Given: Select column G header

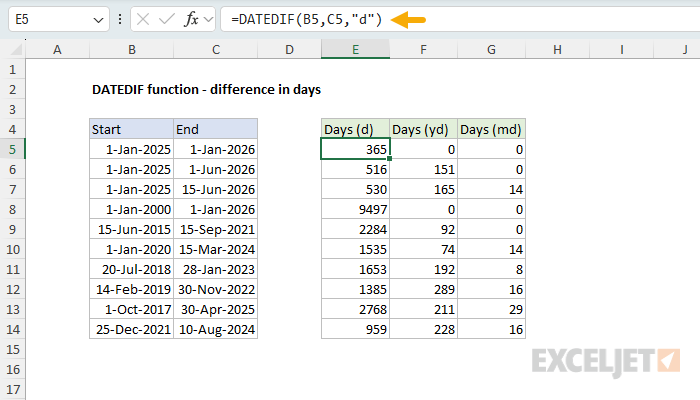Looking at the screenshot, I should click(x=491, y=49).
